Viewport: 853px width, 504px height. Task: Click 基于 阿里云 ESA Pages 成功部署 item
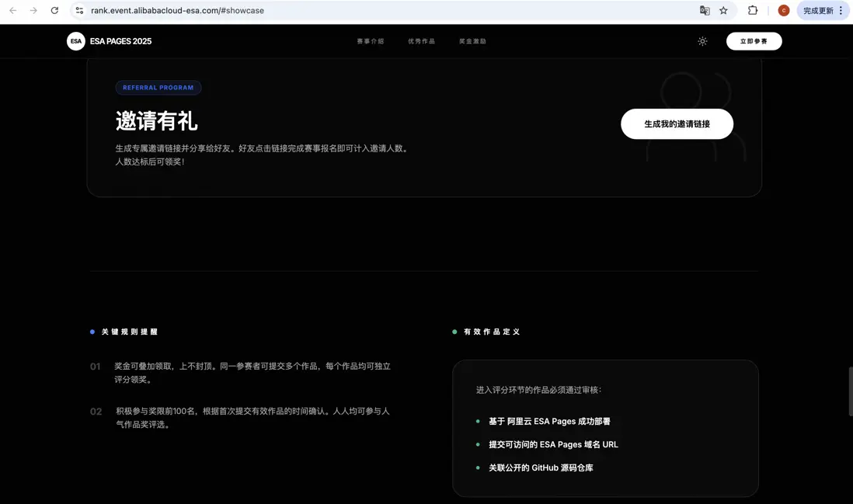tap(549, 422)
